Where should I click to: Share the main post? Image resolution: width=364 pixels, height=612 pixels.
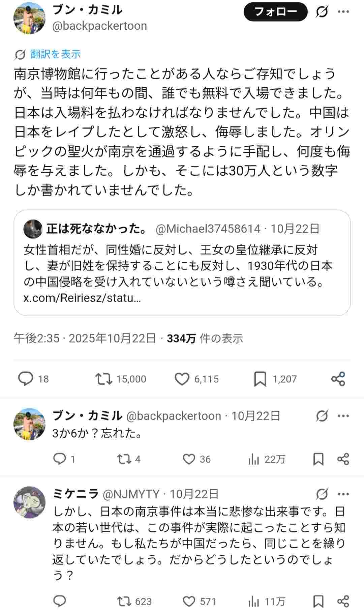(x=338, y=379)
